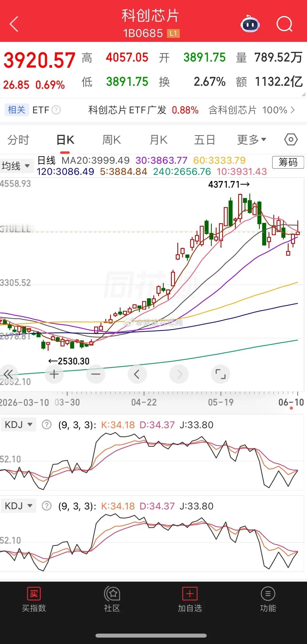Tap the 2530.30 low label

pyautogui.click(x=69, y=361)
